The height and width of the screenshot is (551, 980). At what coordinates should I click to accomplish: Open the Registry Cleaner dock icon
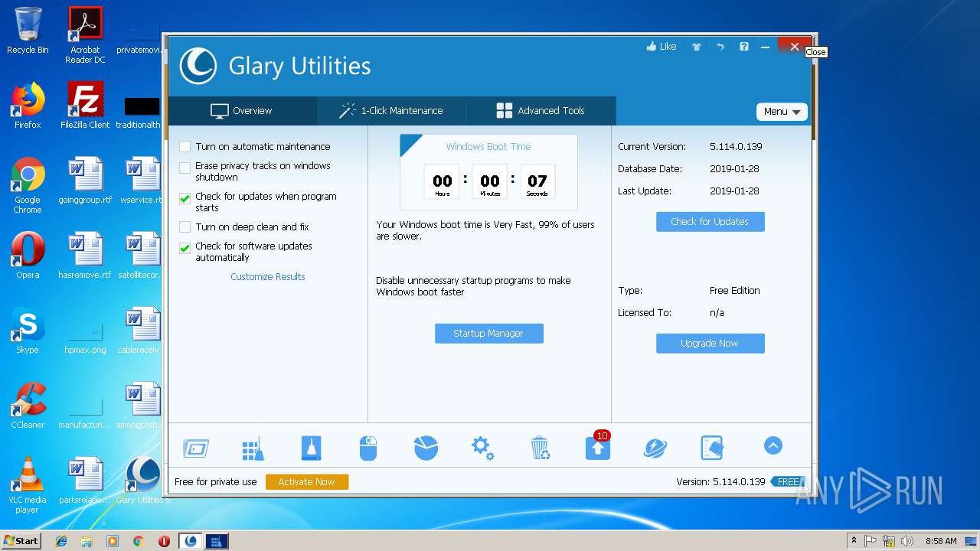click(253, 448)
